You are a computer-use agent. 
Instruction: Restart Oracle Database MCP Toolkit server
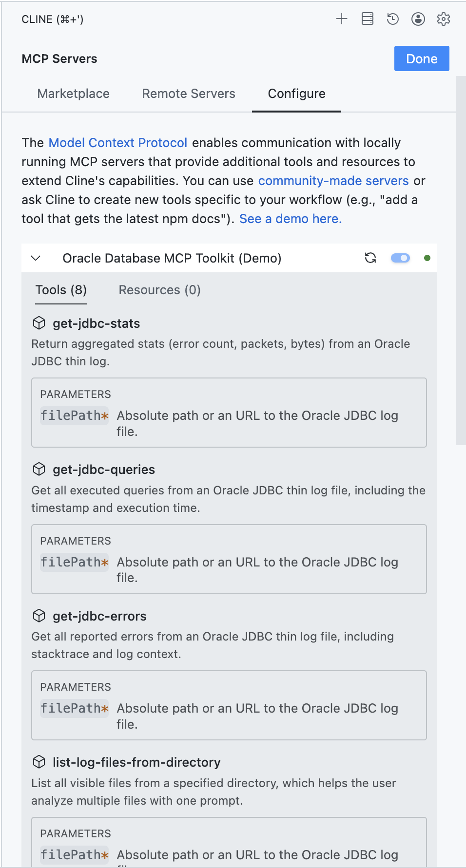(x=370, y=258)
